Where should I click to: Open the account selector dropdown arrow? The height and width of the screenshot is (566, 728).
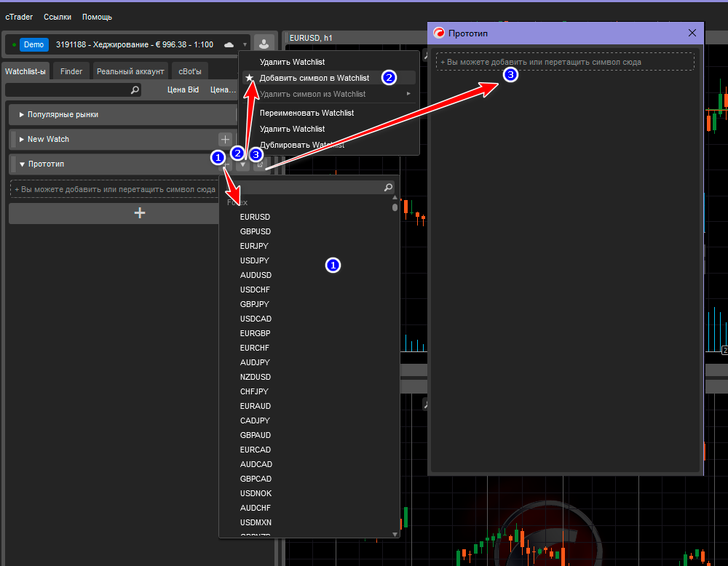246,44
